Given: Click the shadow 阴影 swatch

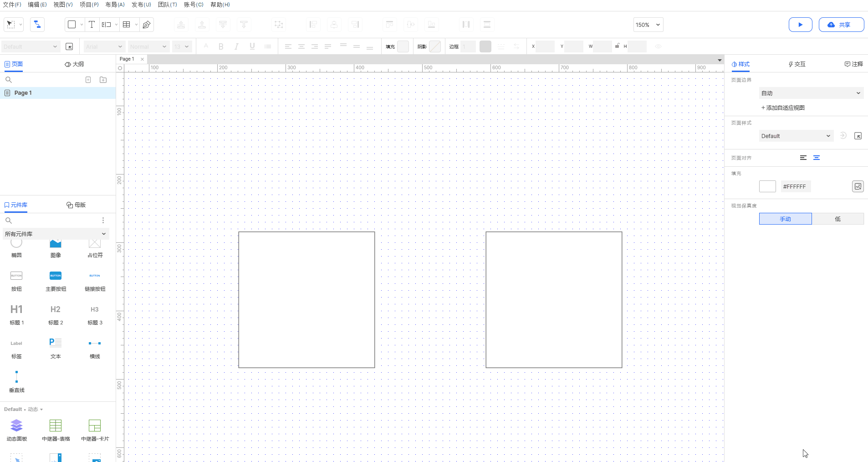Looking at the screenshot, I should point(435,46).
